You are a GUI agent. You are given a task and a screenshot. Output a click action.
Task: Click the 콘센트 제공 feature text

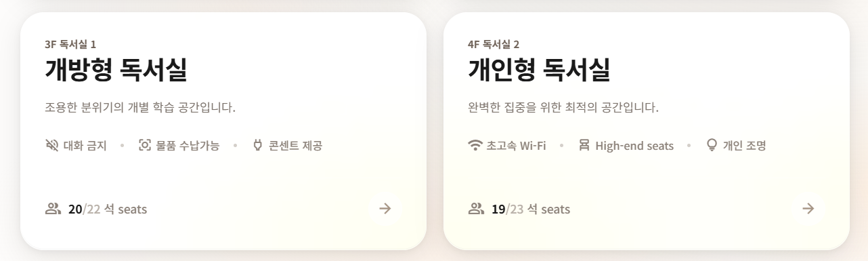295,145
